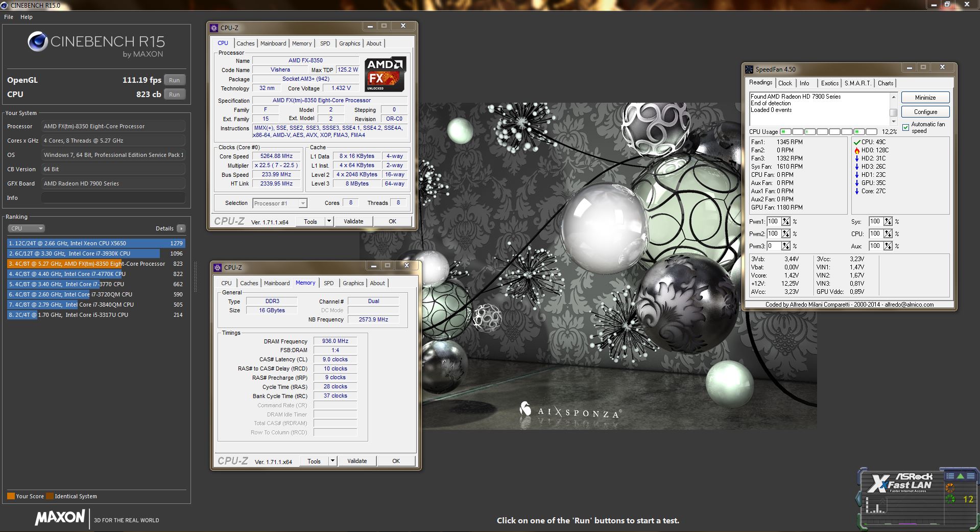
Task: Click Validate in upper CPU-Z window
Action: coord(353,221)
